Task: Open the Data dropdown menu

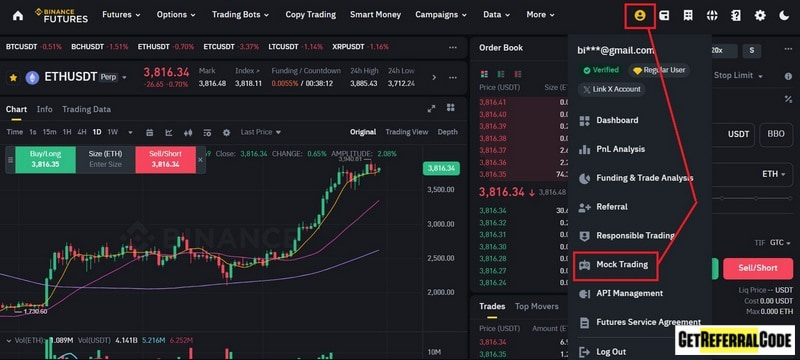Action: pos(496,15)
